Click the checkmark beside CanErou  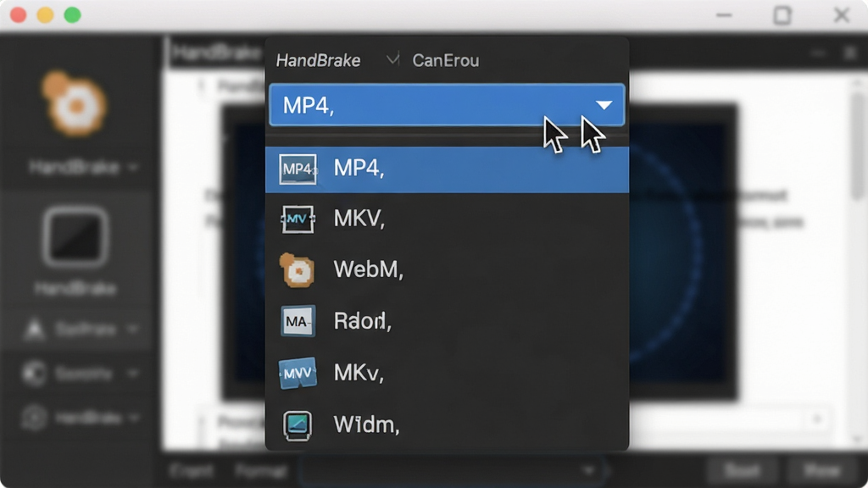[392, 58]
